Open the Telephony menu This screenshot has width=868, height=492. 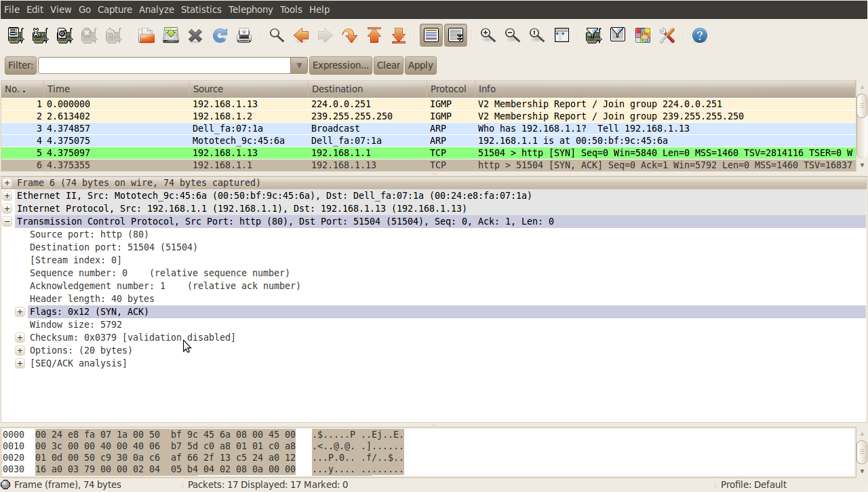pyautogui.click(x=250, y=9)
